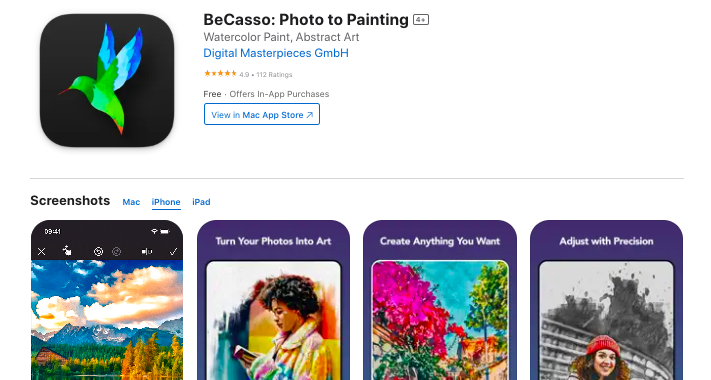The image size is (711, 380).
Task: Open the Create Anything You Want screenshot
Action: pos(440,300)
